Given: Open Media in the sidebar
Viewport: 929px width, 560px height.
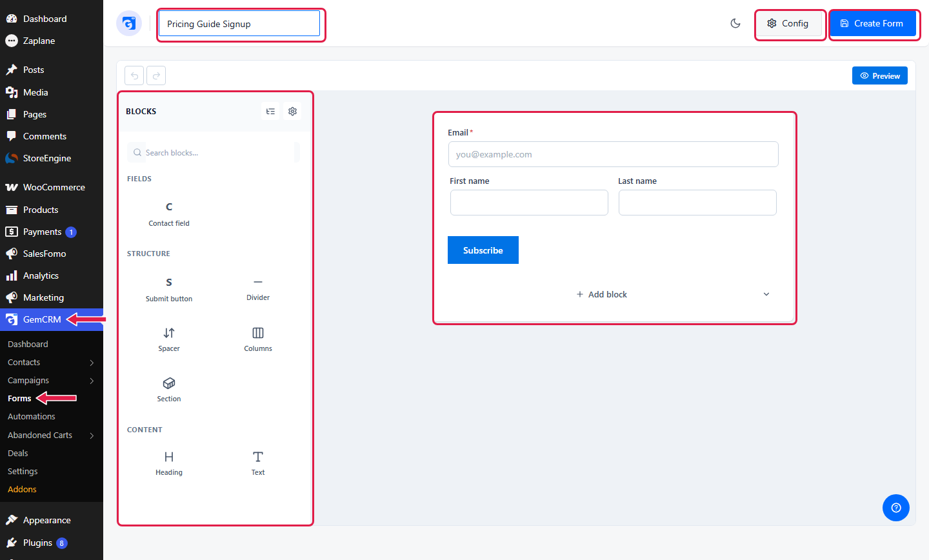Looking at the screenshot, I should pyautogui.click(x=52, y=92).
